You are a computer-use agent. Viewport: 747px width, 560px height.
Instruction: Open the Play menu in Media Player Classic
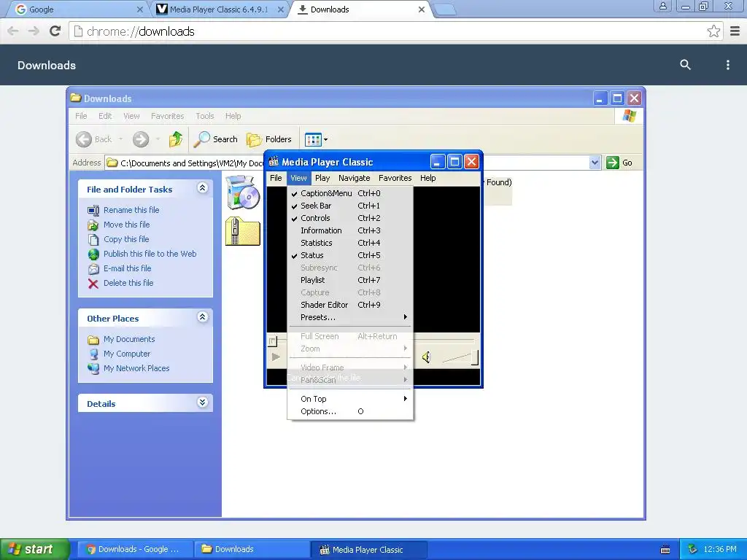tap(322, 178)
